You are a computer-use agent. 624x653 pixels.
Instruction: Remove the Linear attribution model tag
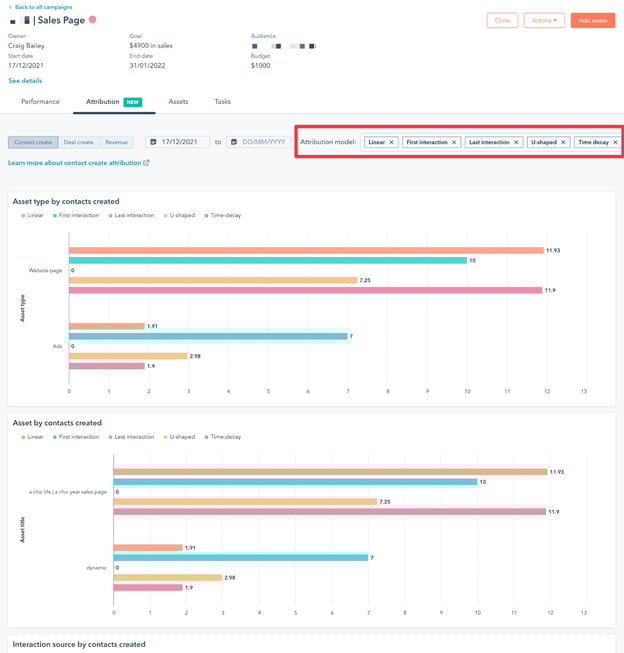pyautogui.click(x=392, y=143)
